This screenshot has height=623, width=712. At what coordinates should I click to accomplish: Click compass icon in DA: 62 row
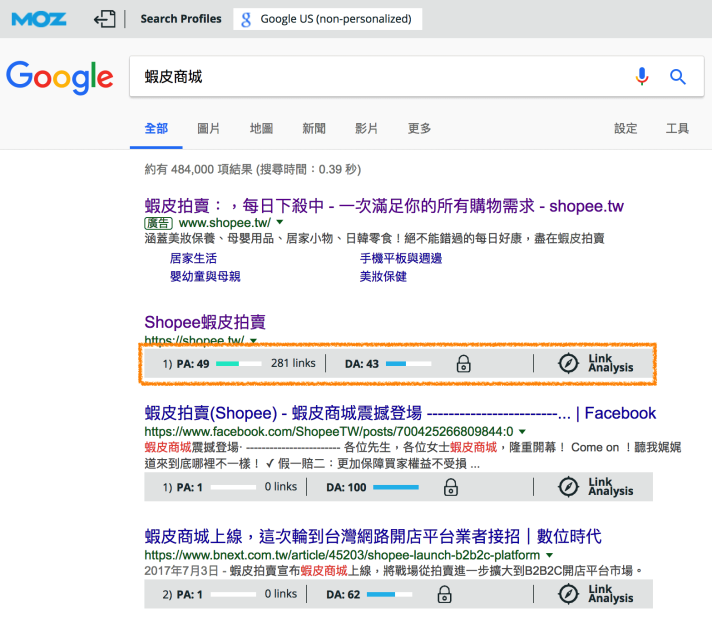click(x=568, y=594)
